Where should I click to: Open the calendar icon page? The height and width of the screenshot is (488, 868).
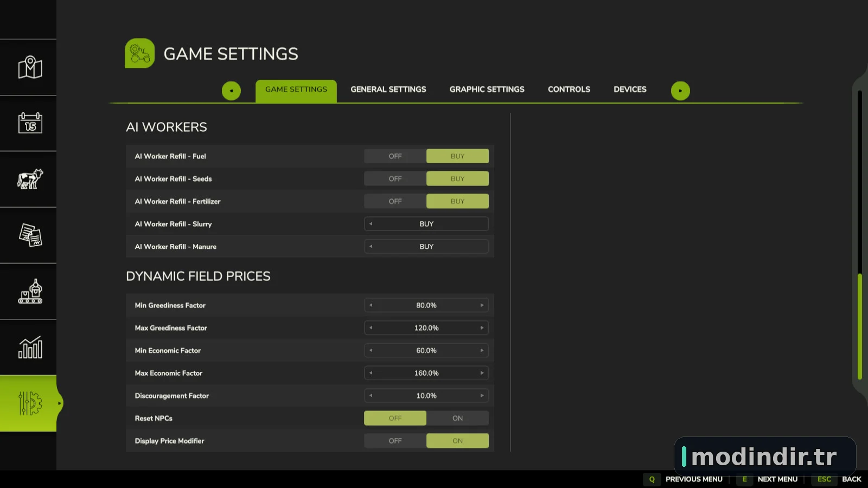point(30,123)
